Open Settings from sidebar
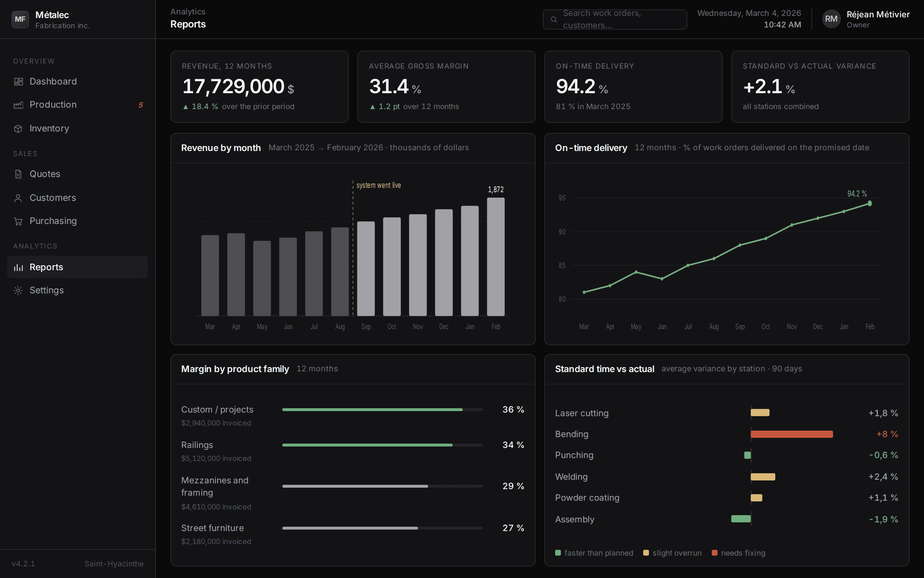924x578 pixels. coord(78,290)
